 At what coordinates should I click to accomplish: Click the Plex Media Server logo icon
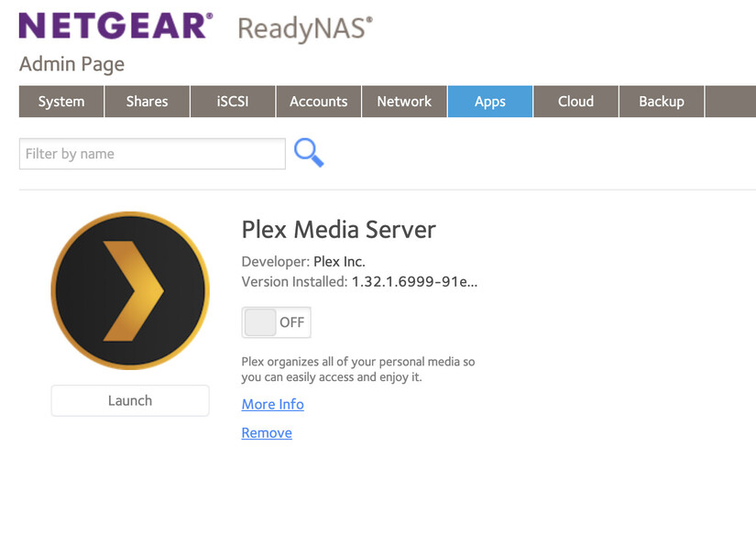130,290
